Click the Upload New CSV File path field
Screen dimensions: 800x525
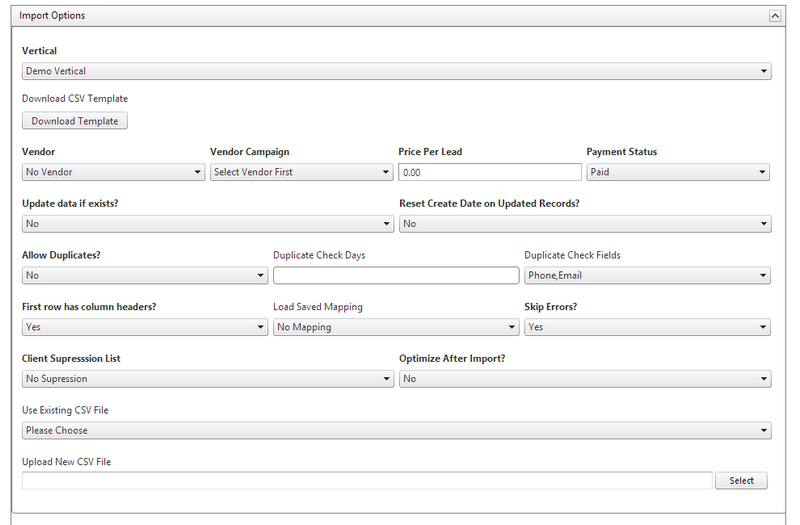(x=367, y=481)
